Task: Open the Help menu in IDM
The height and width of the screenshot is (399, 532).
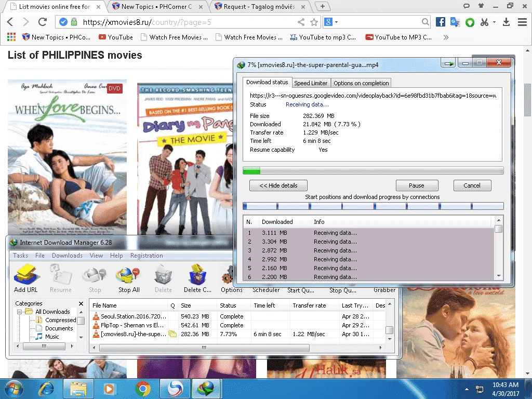Action: tap(116, 256)
